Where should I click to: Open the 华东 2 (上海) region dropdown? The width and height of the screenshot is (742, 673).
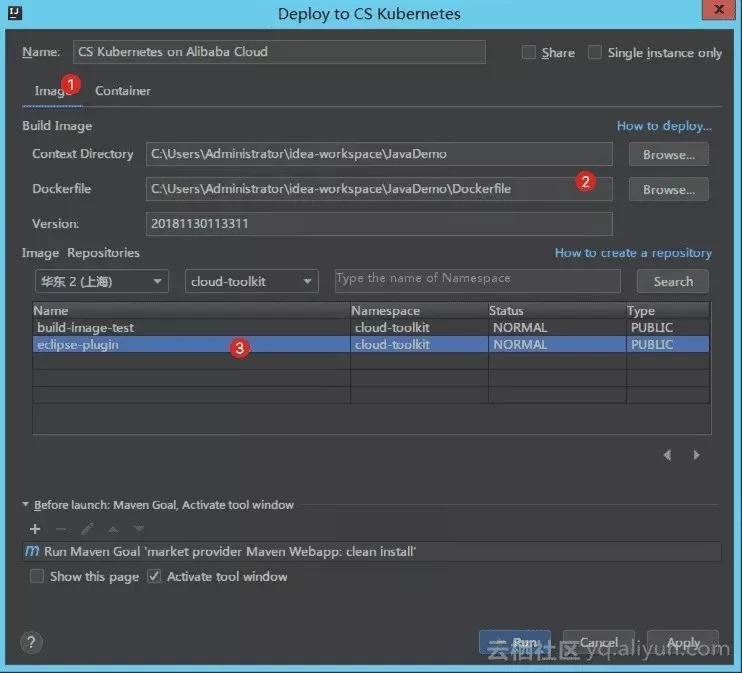(102, 281)
